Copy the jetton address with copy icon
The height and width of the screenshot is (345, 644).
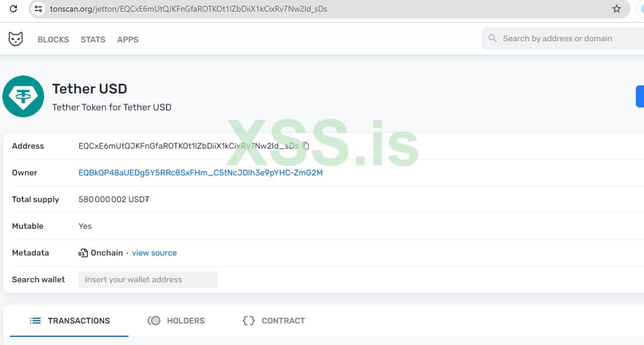306,146
